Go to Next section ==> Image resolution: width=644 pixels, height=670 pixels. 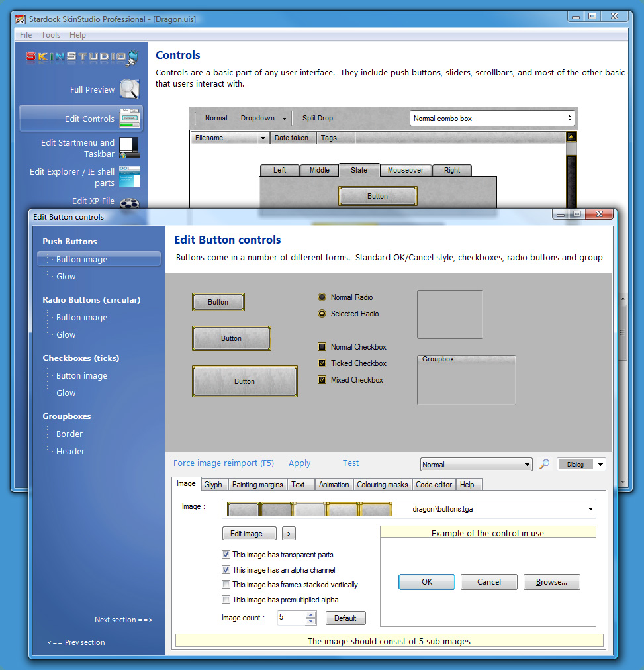[x=123, y=620]
